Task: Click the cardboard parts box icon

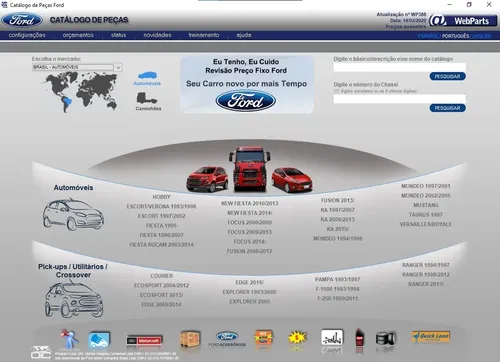Action: (x=190, y=339)
